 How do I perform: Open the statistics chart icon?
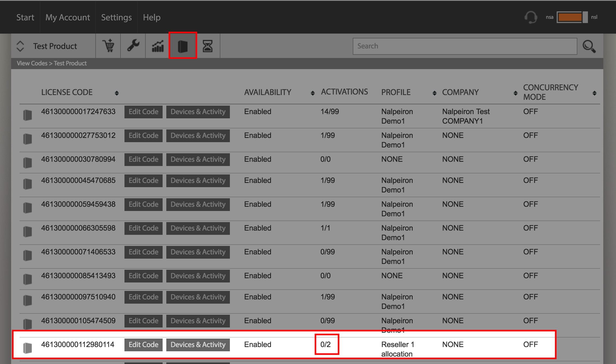(x=158, y=46)
